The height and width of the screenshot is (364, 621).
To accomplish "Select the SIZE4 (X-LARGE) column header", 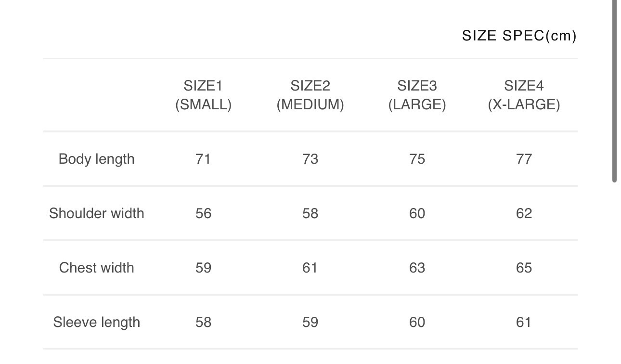I will pos(524,95).
